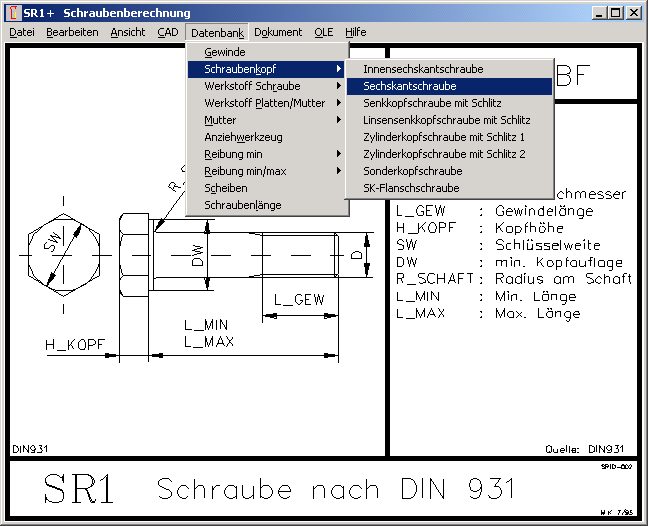
Task: Choose SK-Flanschschraube head type
Action: [x=411, y=188]
